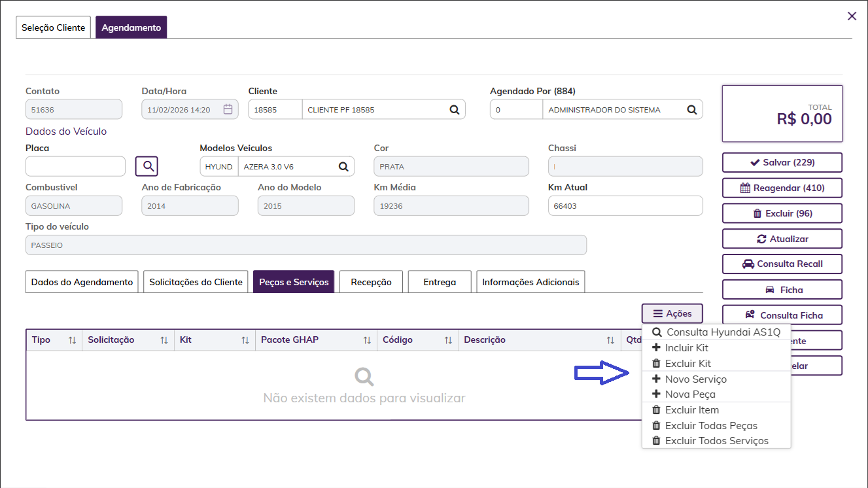Click Ano de Fabricação field 2014

click(x=190, y=206)
